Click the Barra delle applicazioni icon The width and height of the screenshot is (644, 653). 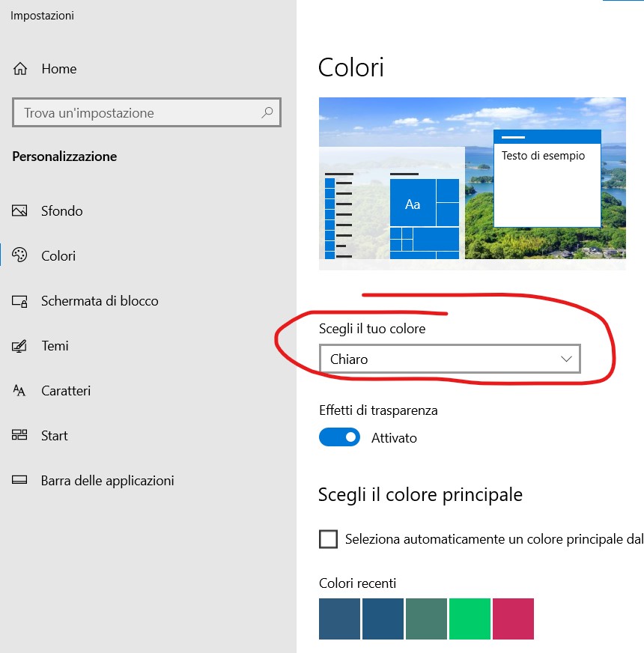click(19, 480)
